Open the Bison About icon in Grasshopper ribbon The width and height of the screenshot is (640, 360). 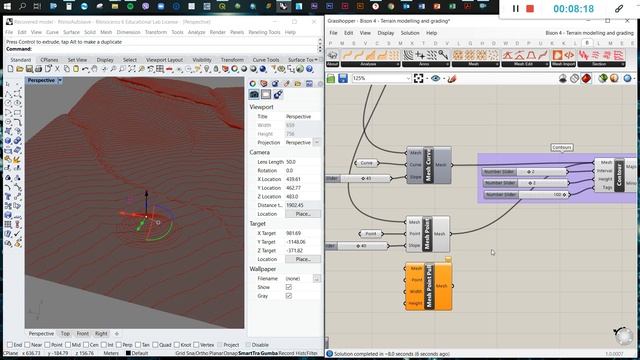pyautogui.click(x=332, y=55)
